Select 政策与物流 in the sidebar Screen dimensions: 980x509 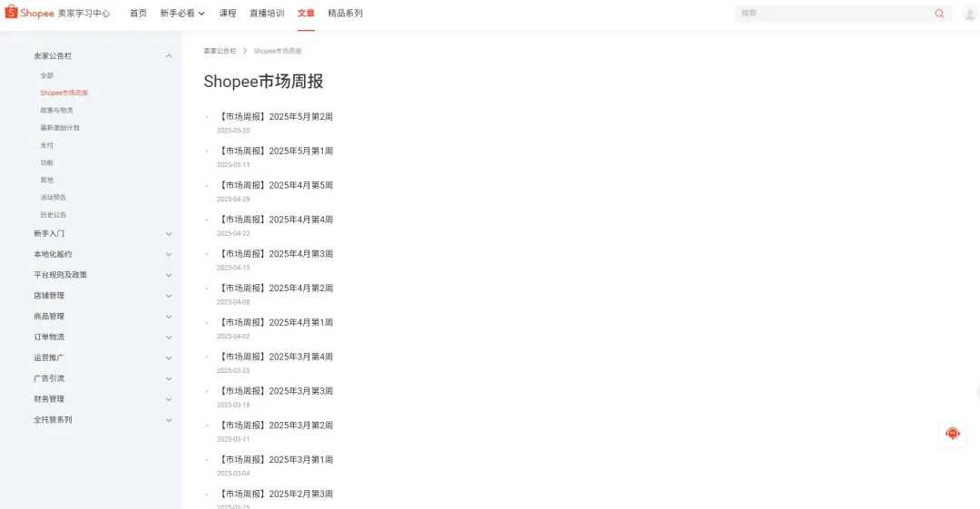pyautogui.click(x=56, y=110)
